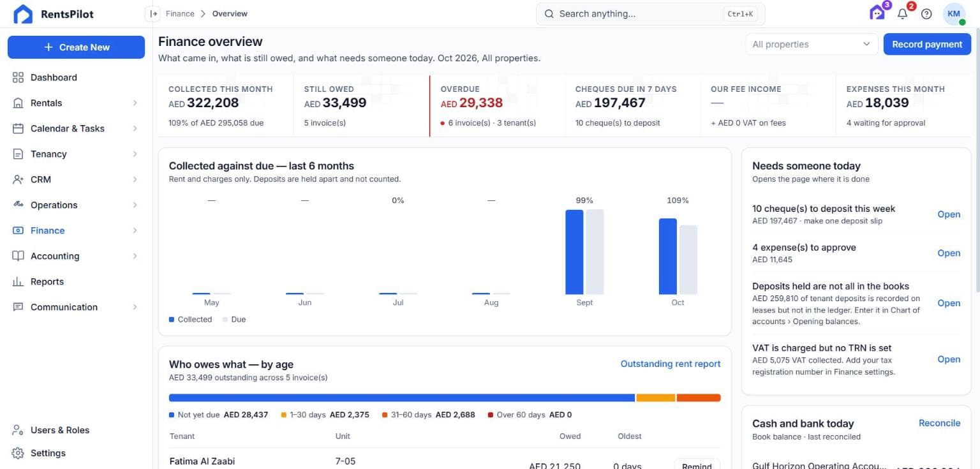The image size is (980, 469).
Task: Click the Accounting book icon
Action: point(18,256)
